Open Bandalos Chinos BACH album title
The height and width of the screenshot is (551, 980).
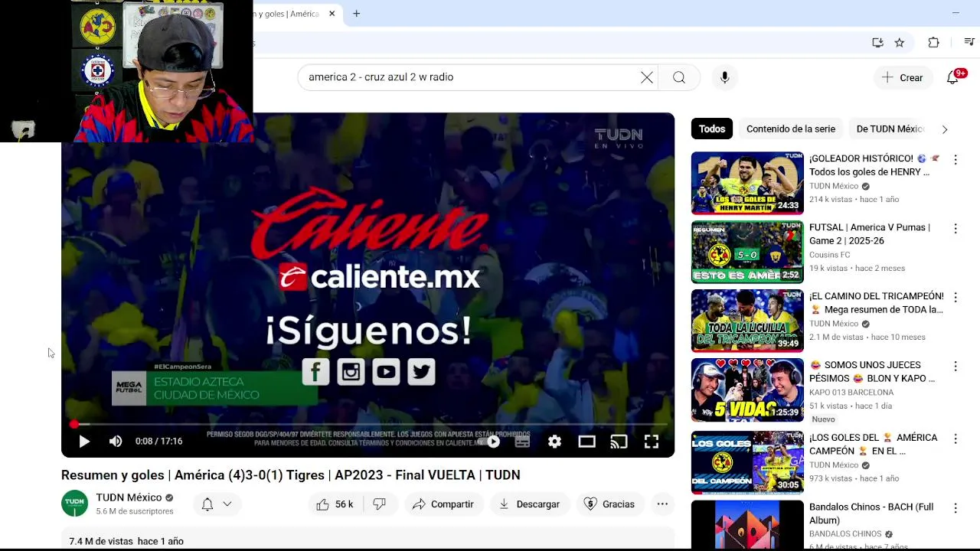point(871,514)
